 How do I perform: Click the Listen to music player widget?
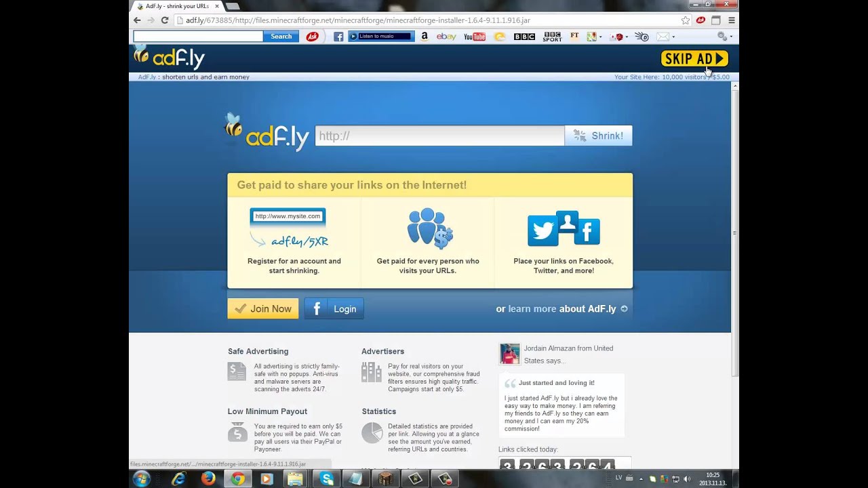380,37
